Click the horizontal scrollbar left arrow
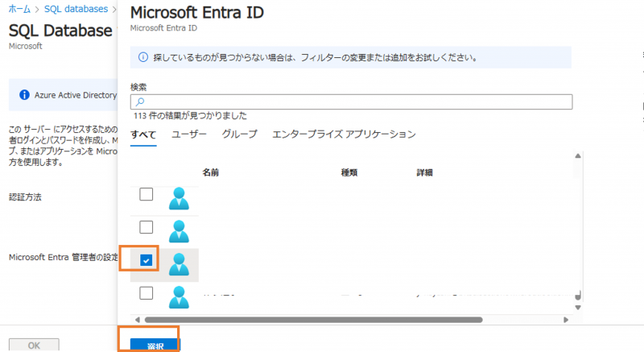 pyautogui.click(x=137, y=320)
